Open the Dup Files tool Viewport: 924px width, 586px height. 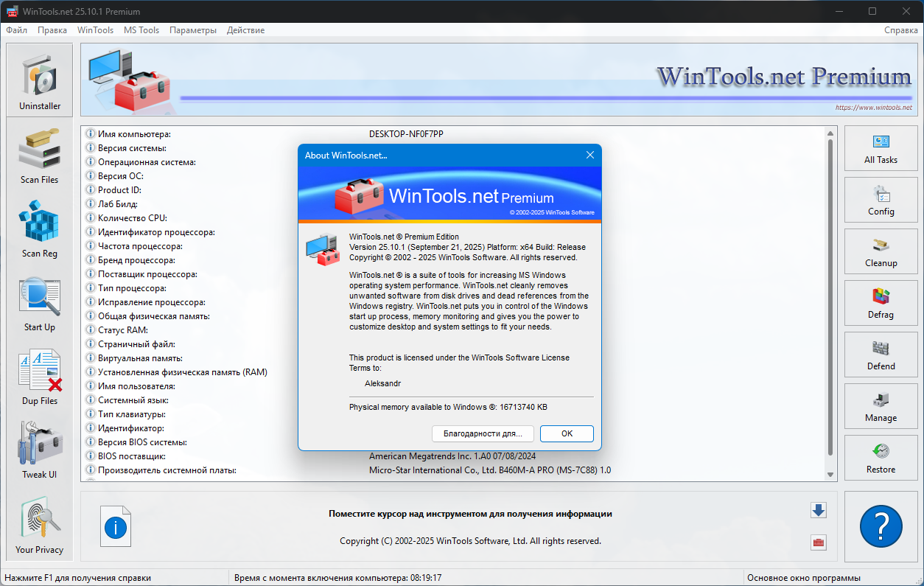pos(40,377)
